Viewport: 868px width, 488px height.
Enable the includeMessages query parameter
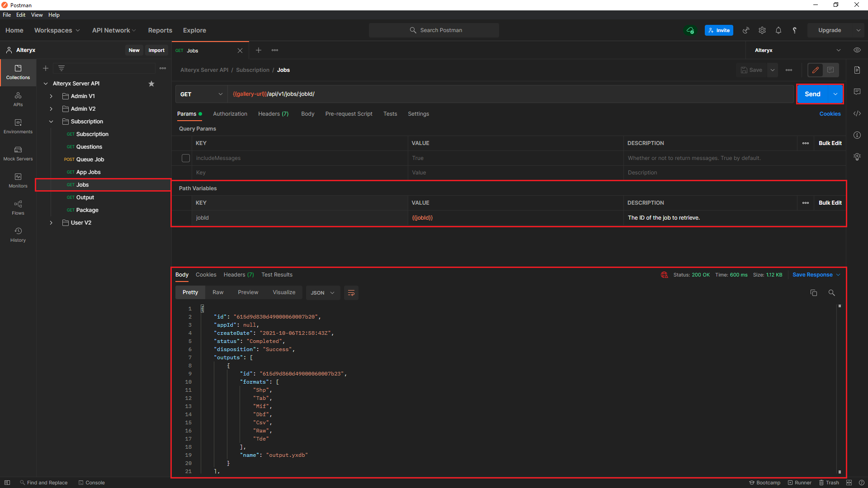[185, 158]
